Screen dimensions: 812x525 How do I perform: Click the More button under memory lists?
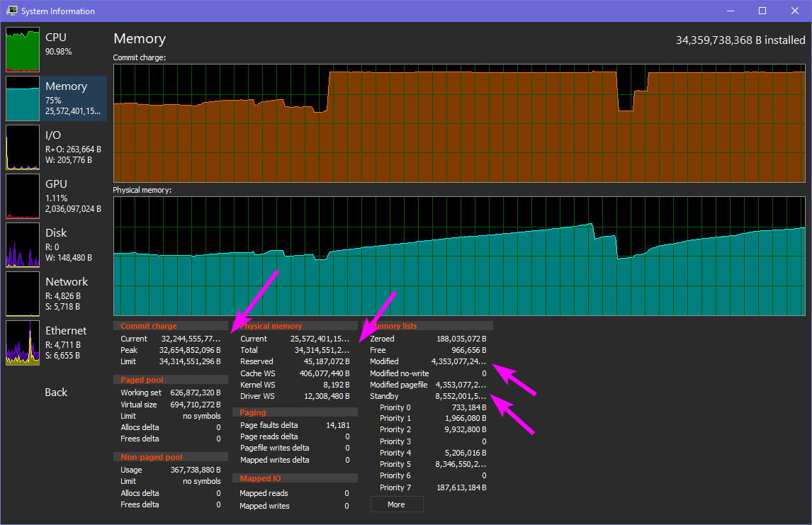click(x=397, y=504)
